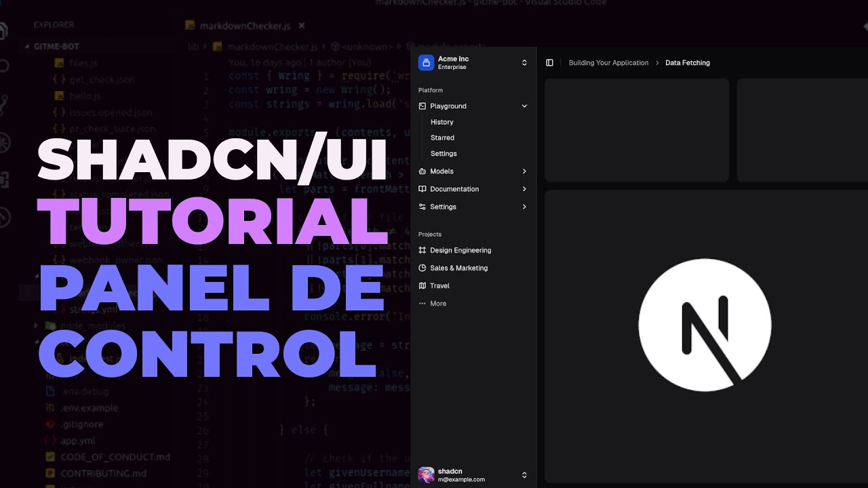Click the Data Fetching breadcrumb
The height and width of the screenshot is (488, 868).
(688, 63)
